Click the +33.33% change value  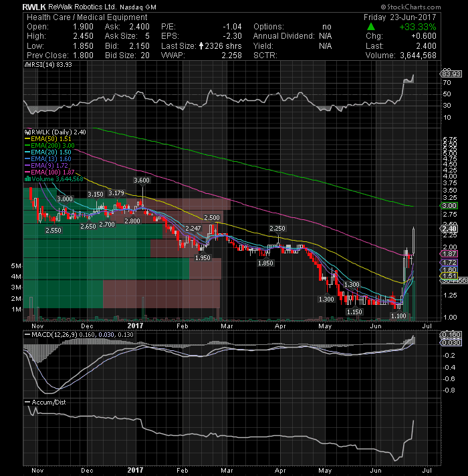coord(418,27)
